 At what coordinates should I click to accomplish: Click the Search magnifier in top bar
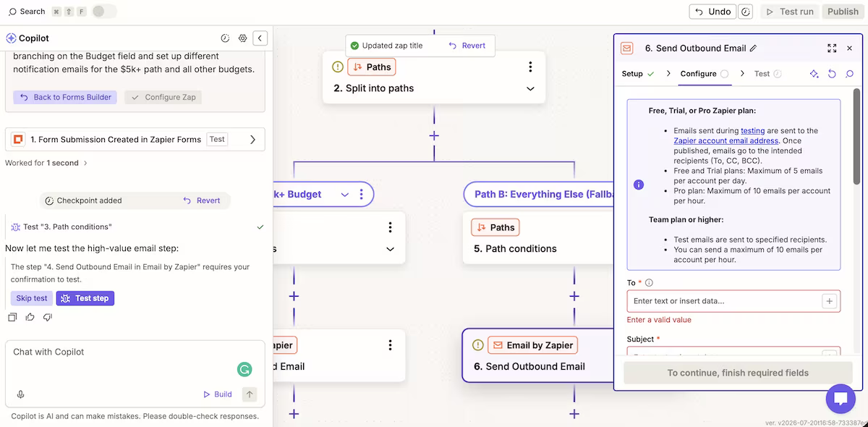12,12
